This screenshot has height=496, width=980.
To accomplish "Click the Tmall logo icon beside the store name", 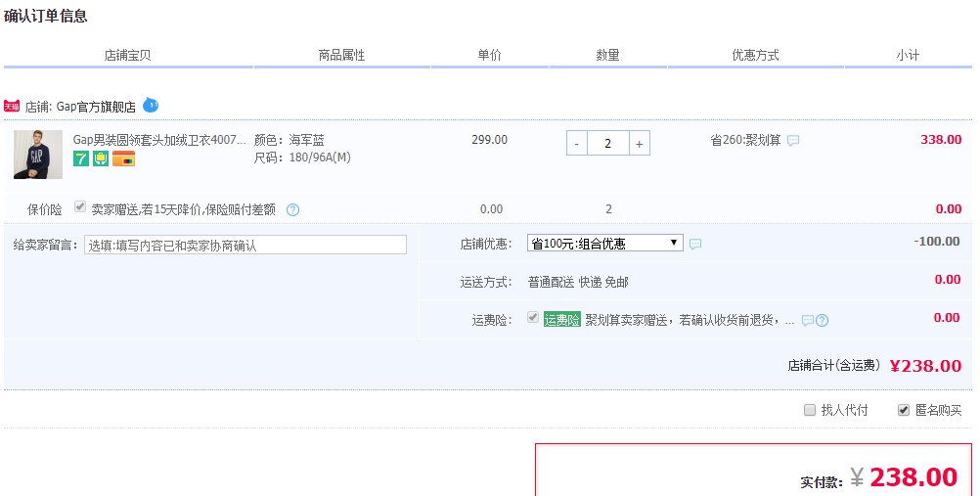I will click(x=12, y=106).
